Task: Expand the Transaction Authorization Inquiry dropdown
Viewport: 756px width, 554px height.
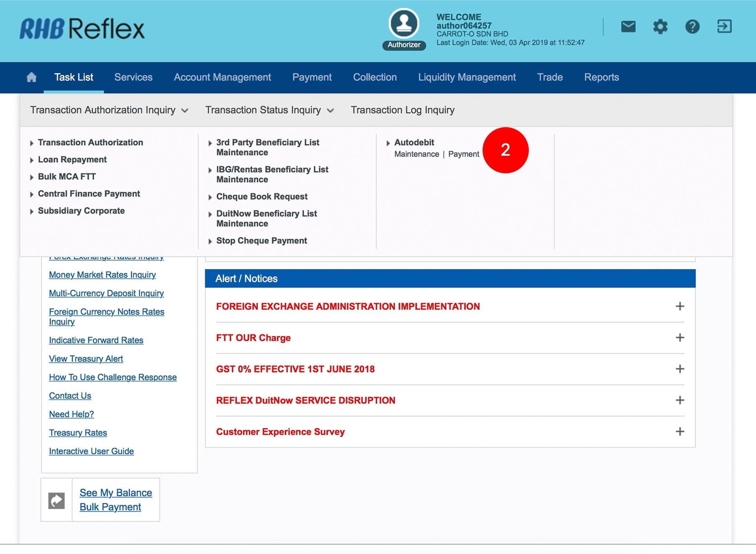Action: (x=109, y=110)
